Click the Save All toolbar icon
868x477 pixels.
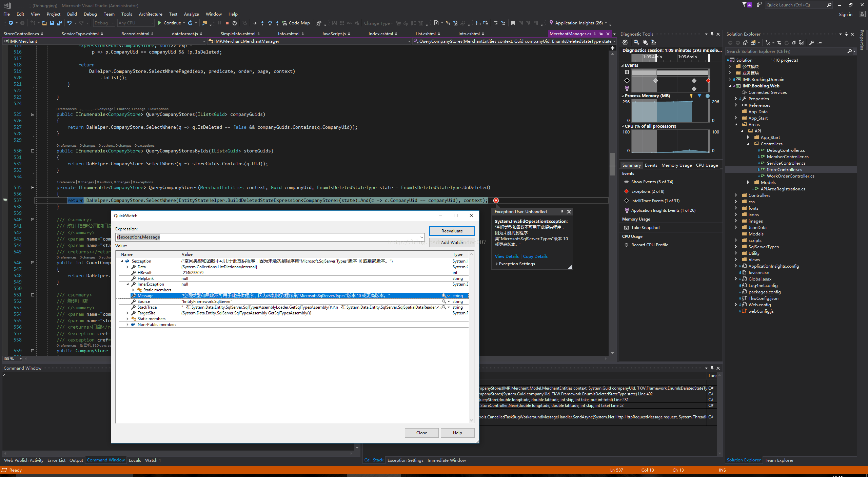[x=59, y=23]
